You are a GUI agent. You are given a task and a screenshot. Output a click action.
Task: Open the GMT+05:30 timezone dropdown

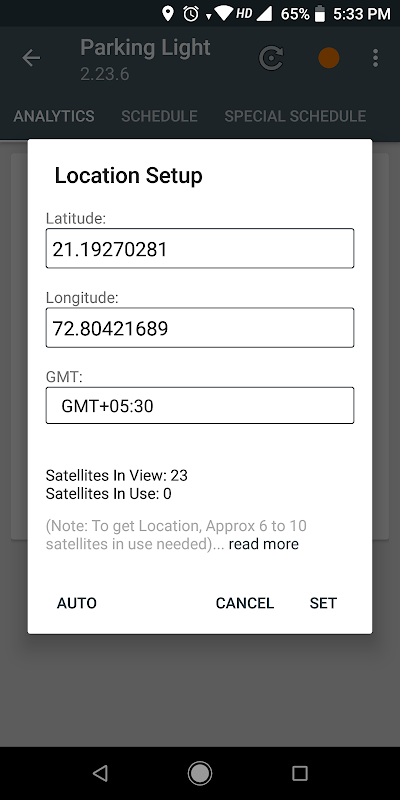[x=200, y=406]
